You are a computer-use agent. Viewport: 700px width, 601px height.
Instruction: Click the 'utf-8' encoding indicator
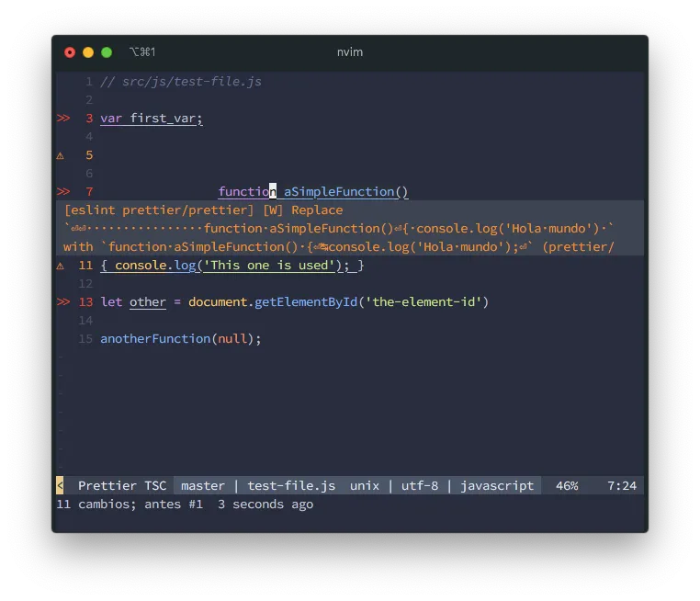(x=420, y=485)
